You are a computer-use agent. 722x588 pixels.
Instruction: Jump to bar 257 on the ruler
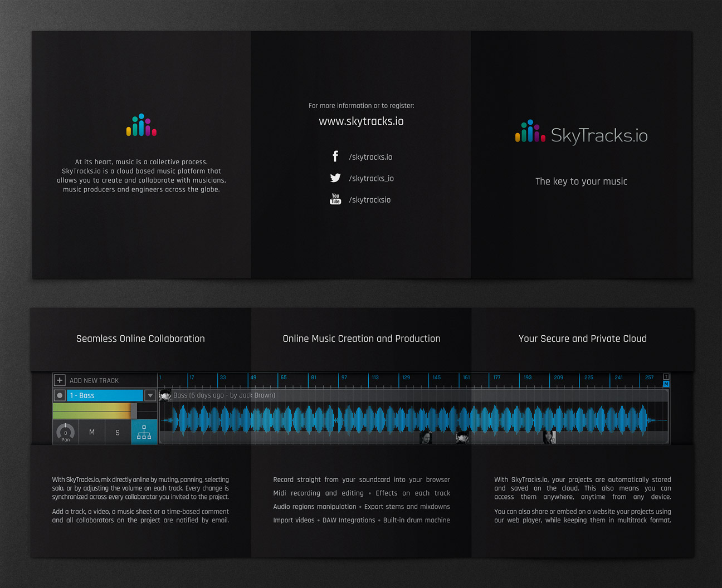coord(650,378)
